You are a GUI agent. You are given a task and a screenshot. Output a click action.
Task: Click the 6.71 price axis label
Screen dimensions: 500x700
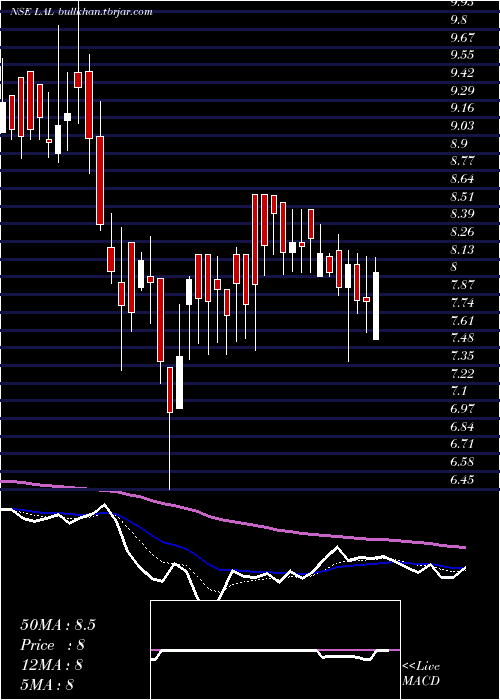pos(462,444)
